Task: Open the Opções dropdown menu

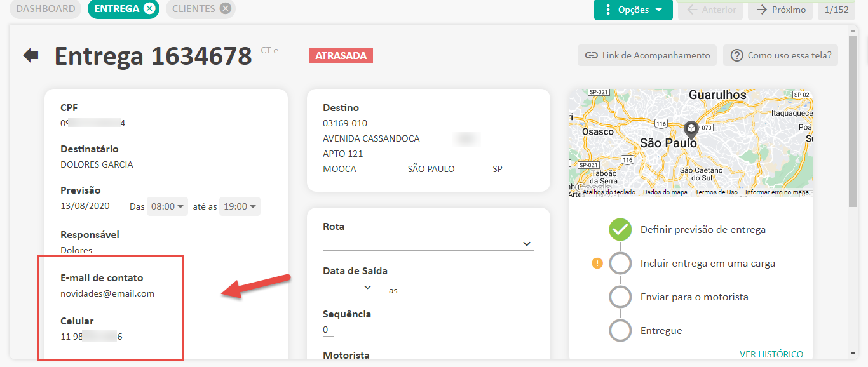Action: pyautogui.click(x=633, y=10)
